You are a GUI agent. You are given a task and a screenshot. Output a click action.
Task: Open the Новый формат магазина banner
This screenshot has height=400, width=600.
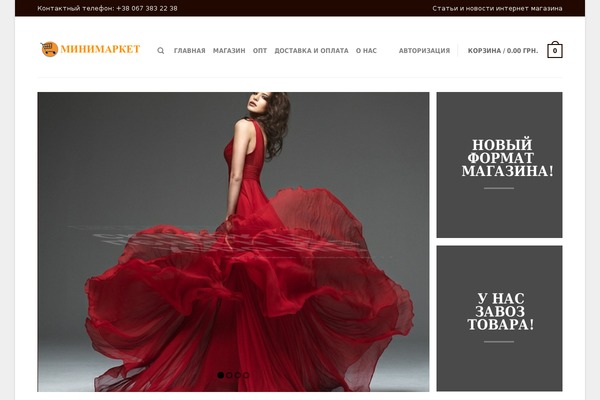click(499, 165)
